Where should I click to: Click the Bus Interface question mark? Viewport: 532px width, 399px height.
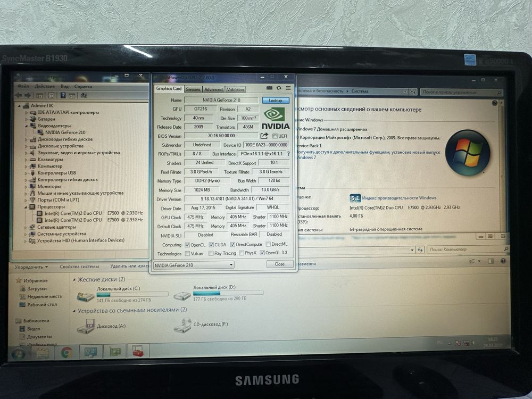point(288,154)
